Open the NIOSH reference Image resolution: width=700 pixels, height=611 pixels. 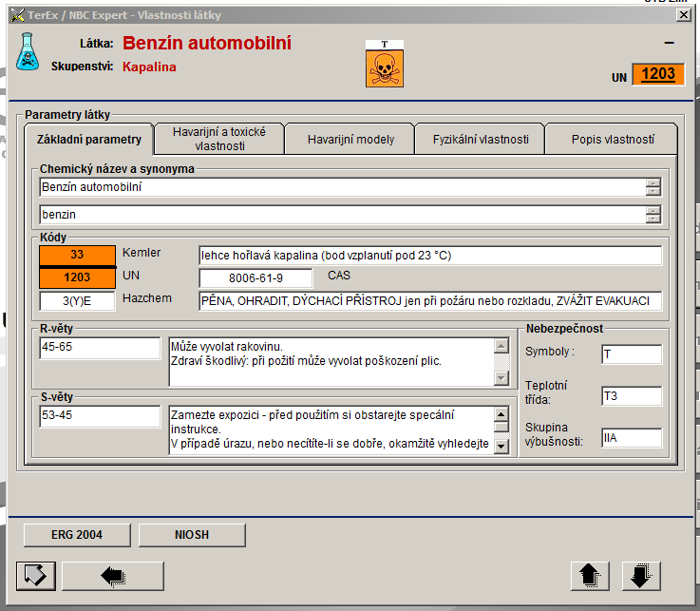pyautogui.click(x=192, y=535)
